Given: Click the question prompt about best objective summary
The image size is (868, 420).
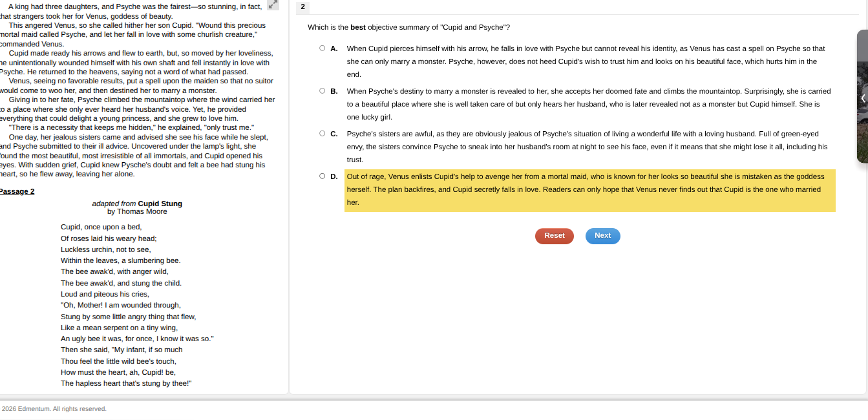Looking at the screenshot, I should pos(408,27).
